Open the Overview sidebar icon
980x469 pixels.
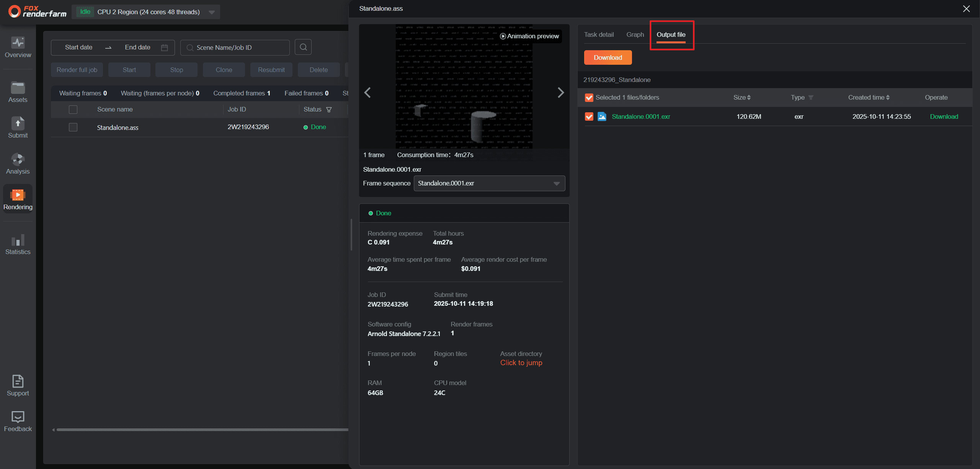tap(18, 43)
